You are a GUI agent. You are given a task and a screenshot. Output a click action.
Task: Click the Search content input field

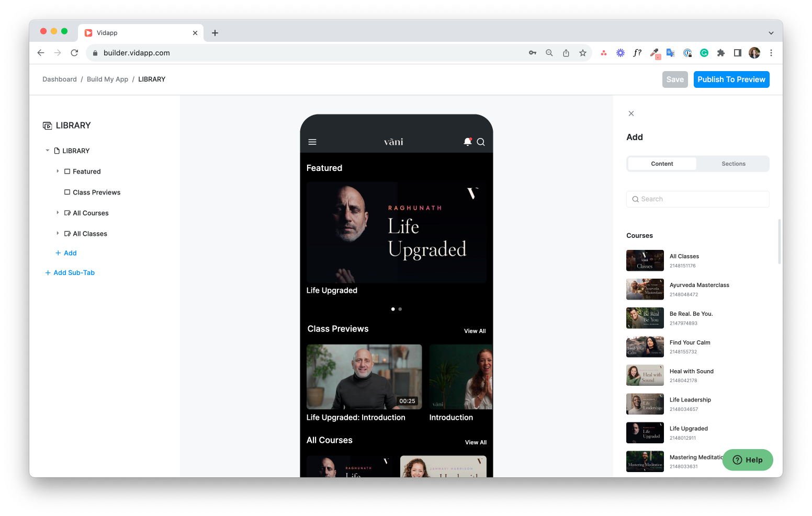pos(697,199)
